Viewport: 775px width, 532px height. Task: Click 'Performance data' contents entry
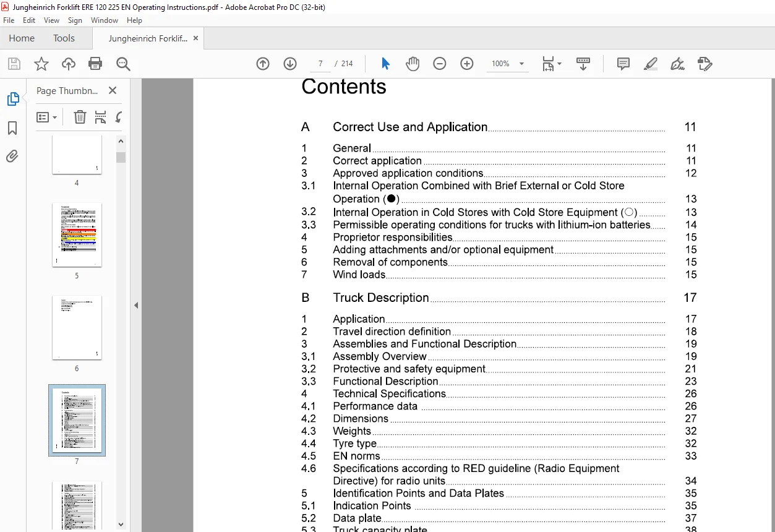375,406
